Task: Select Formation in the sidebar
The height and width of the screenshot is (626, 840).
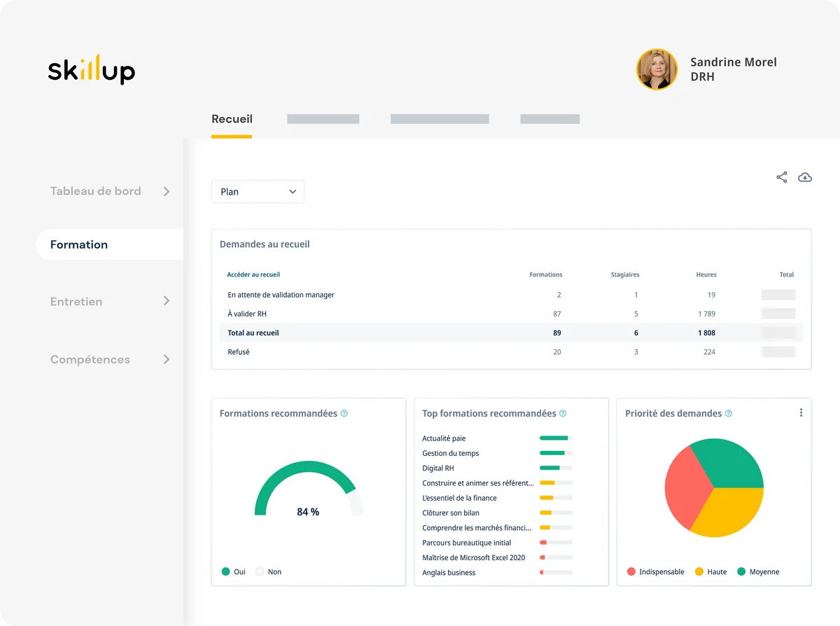Action: [x=79, y=245]
